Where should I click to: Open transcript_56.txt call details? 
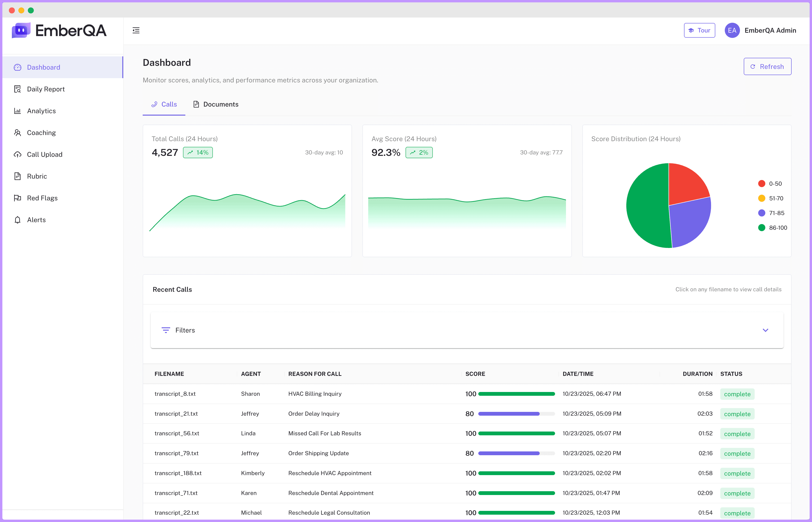[177, 433]
